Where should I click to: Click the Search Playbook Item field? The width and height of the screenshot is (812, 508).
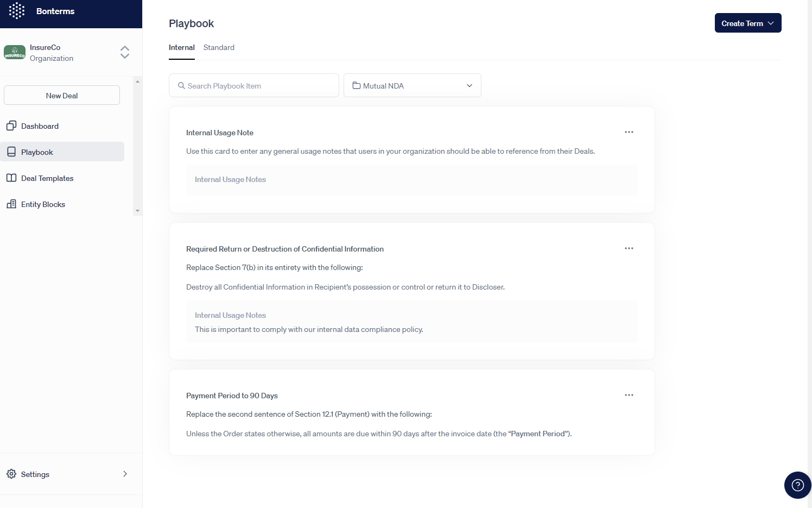pos(254,85)
